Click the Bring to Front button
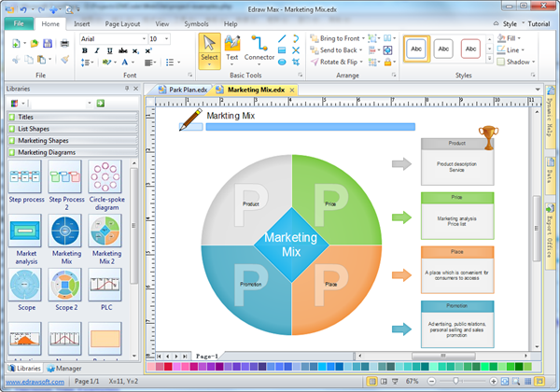This screenshot has width=560, height=392. [x=337, y=38]
